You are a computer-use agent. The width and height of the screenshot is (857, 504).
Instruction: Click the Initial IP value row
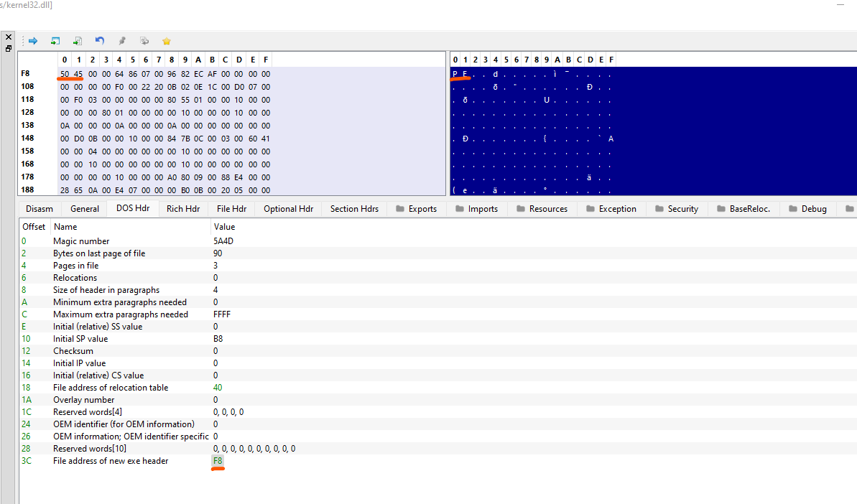(437, 363)
